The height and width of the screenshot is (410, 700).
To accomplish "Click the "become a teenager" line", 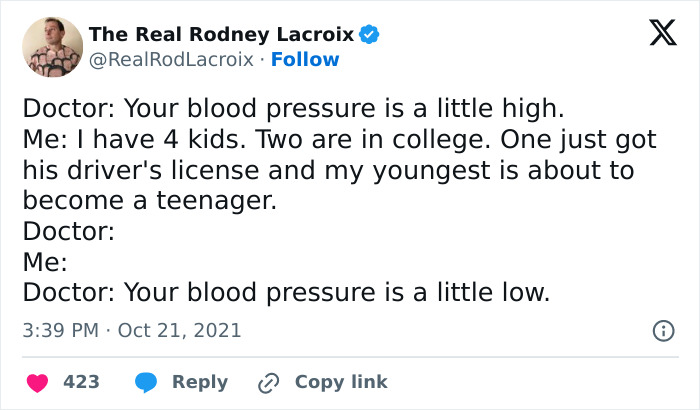I will (148, 201).
